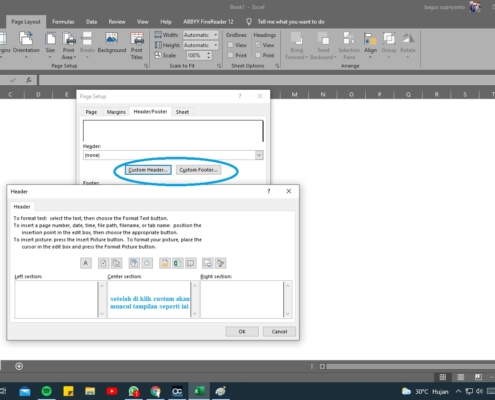Click the Insert Date icon in Header dialog
The width and height of the screenshot is (495, 400).
134,263
